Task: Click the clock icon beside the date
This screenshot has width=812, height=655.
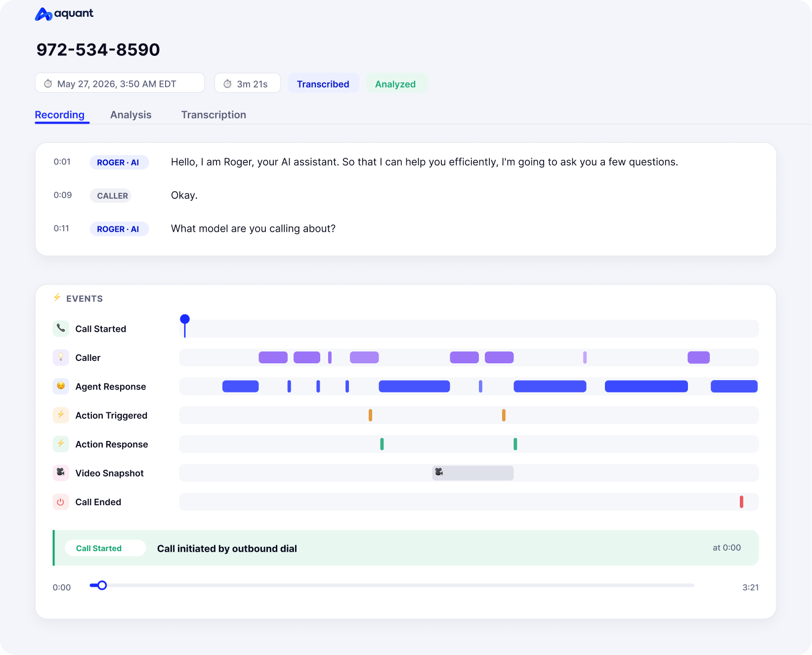Action: (48, 84)
